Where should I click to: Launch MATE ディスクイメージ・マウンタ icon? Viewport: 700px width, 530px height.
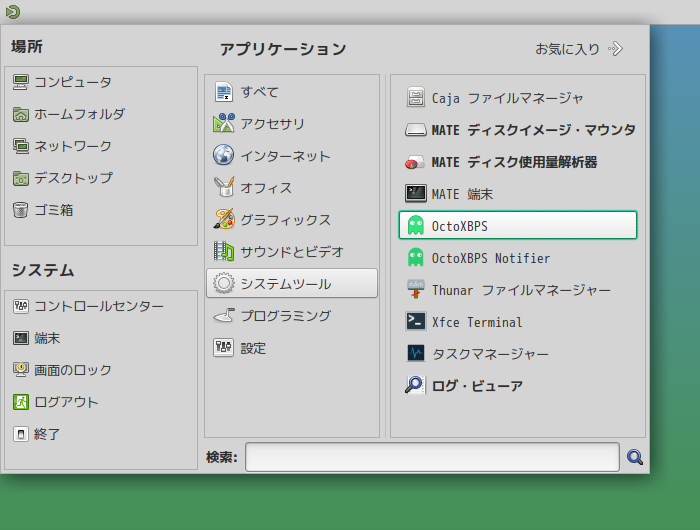coord(416,130)
